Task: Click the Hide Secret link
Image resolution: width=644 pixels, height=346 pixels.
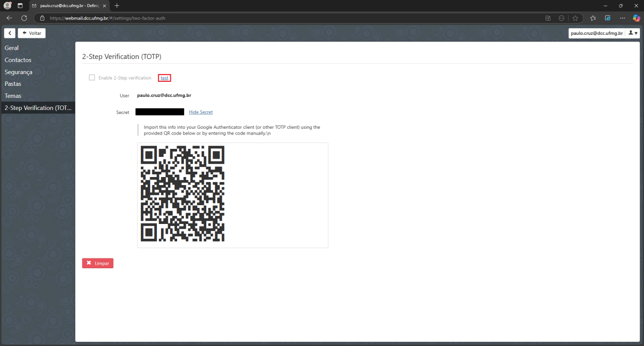Action: pyautogui.click(x=201, y=112)
